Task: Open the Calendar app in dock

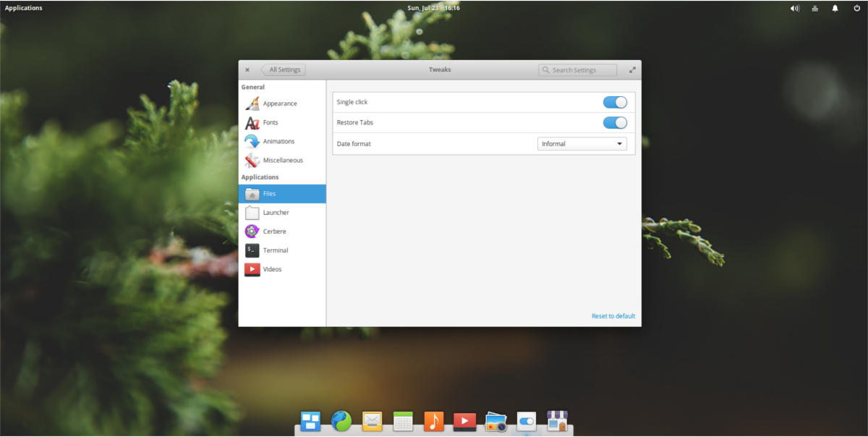Action: pyautogui.click(x=403, y=421)
